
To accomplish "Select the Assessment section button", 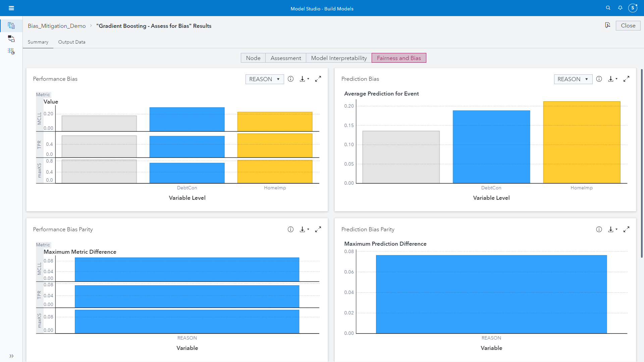I will click(x=286, y=58).
